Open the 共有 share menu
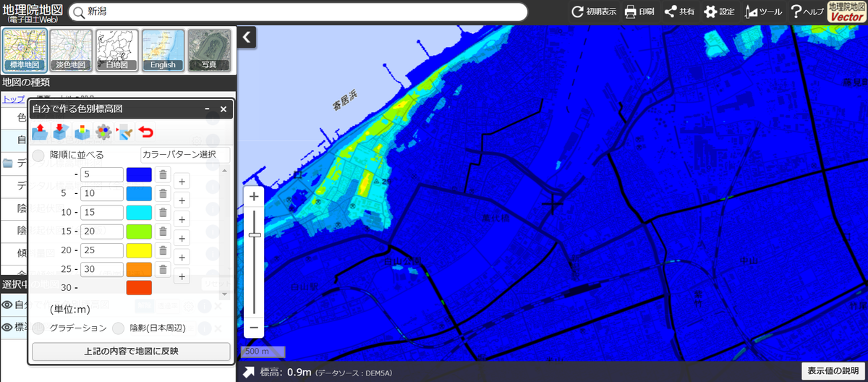Viewport: 868px width, 382px height. 678,12
